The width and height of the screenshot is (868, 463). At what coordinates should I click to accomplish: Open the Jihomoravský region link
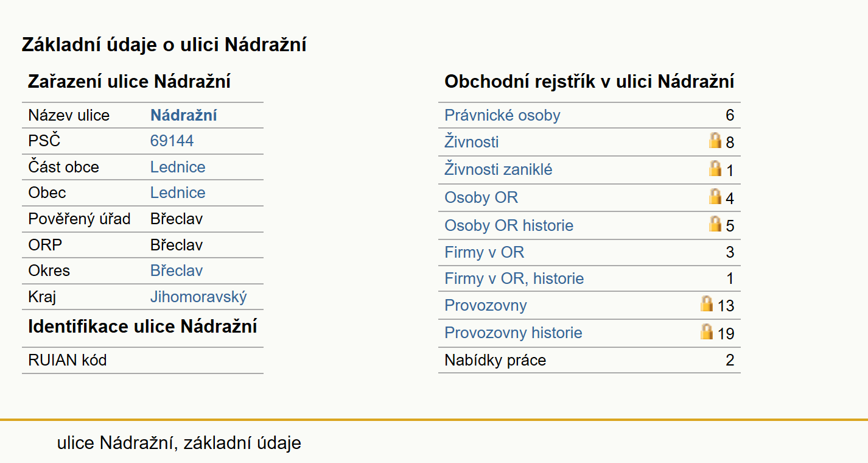point(198,297)
